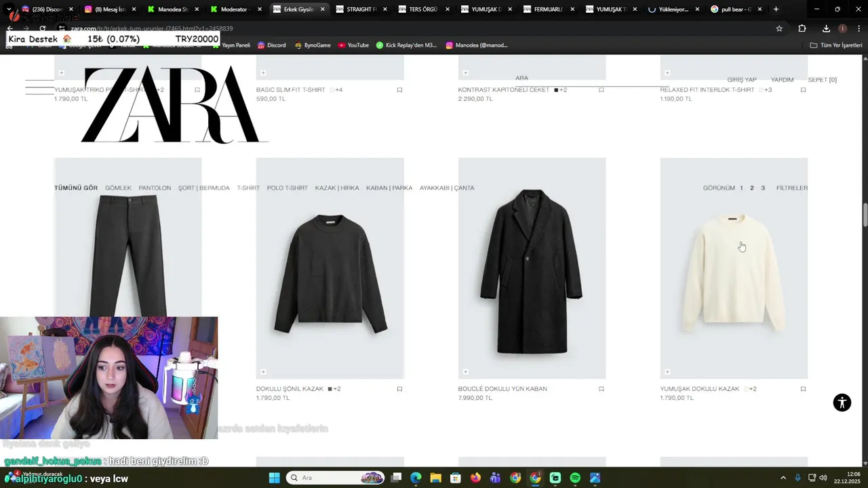Bookmark the Bouclé Dokulu Yün Kaban product

point(601,389)
